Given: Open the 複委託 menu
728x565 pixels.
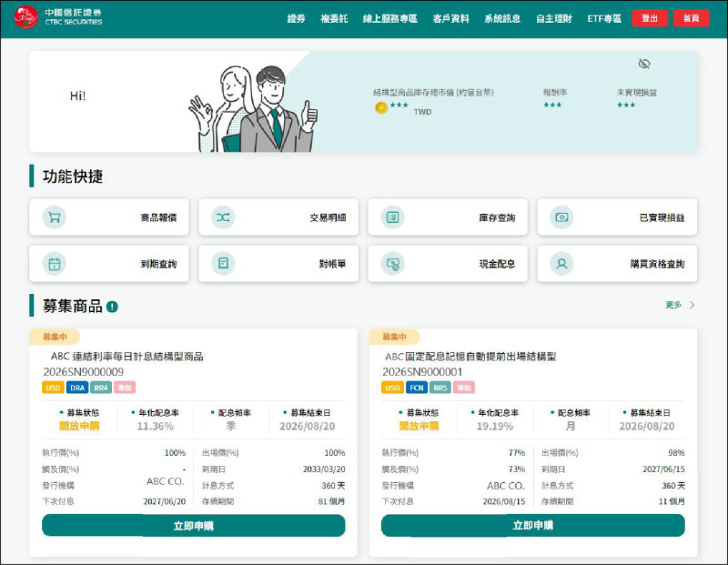Looking at the screenshot, I should 334,18.
